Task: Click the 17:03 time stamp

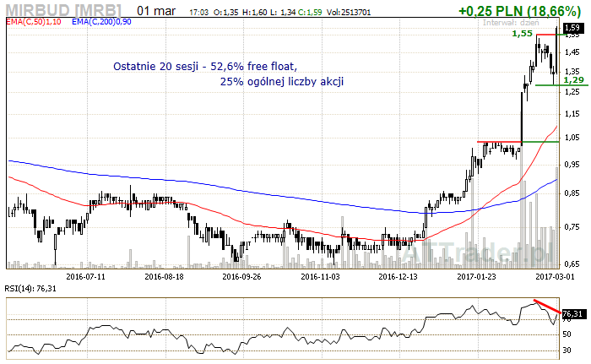Action: pos(198,13)
